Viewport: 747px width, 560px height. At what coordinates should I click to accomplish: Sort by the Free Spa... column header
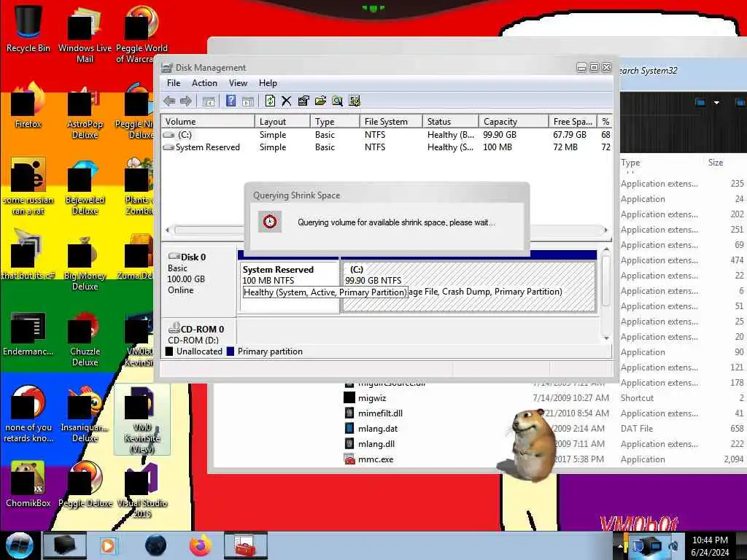click(x=573, y=122)
